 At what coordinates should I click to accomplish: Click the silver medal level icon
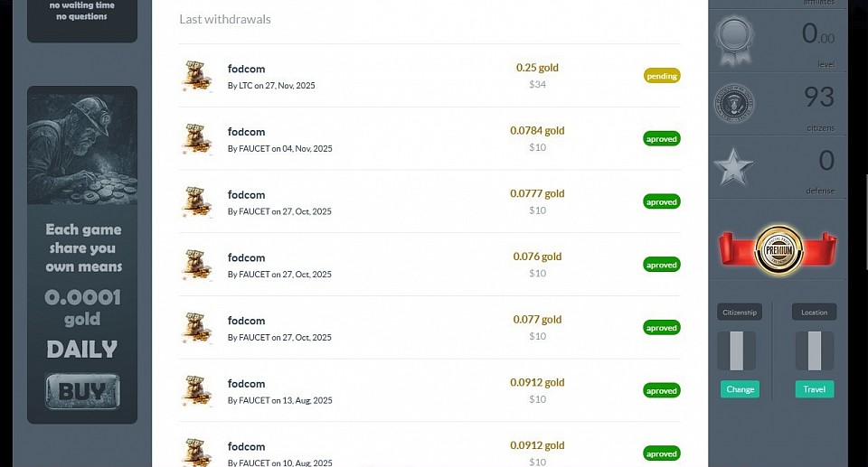pyautogui.click(x=733, y=41)
